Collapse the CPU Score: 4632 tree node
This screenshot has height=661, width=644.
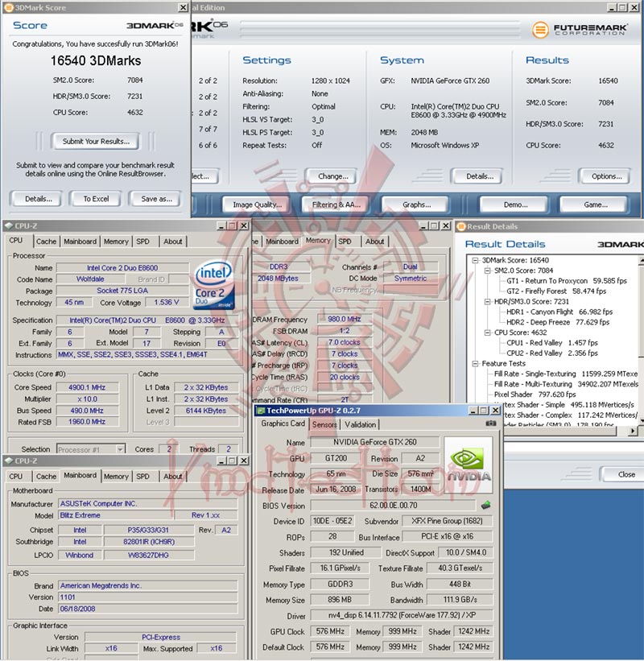(x=487, y=333)
